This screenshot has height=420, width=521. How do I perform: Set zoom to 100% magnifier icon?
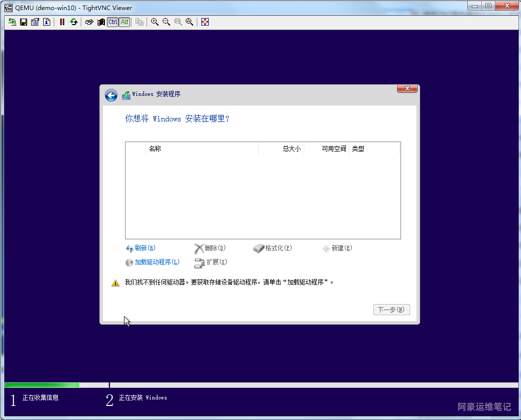[x=178, y=22]
